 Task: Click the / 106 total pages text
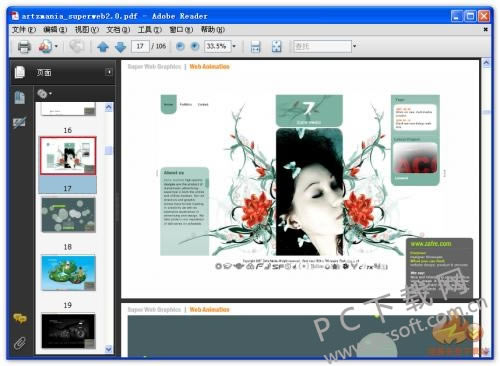[159, 46]
